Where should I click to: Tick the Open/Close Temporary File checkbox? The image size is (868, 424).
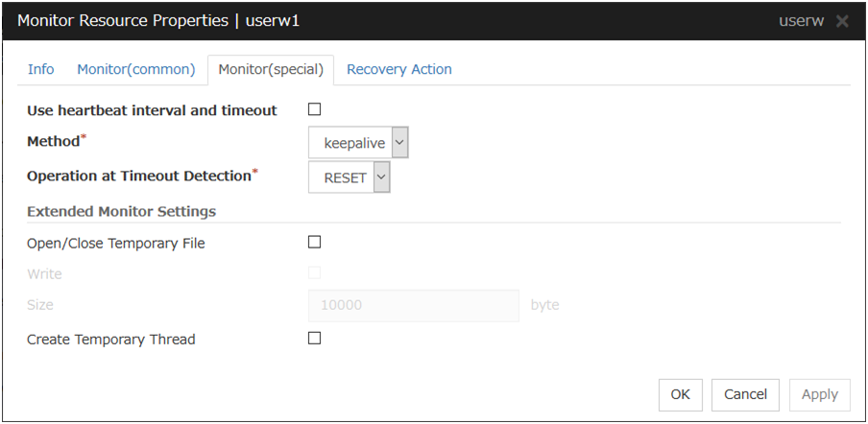pyautogui.click(x=315, y=243)
